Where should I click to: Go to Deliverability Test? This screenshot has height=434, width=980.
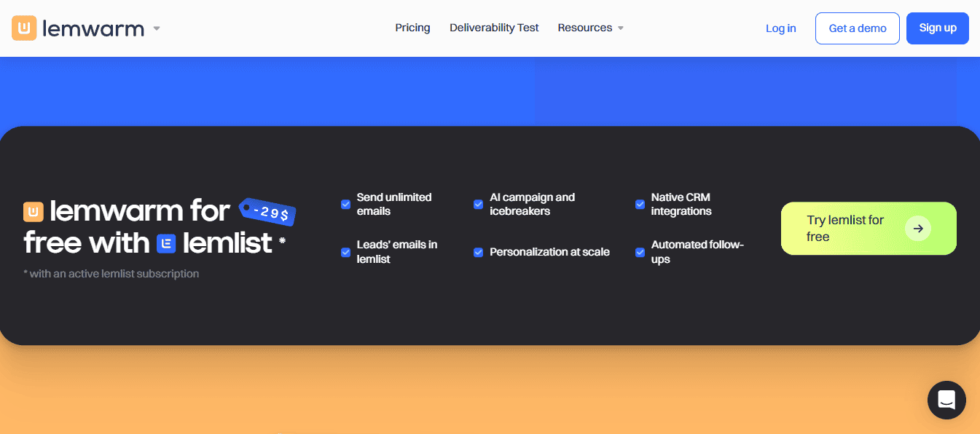(494, 28)
